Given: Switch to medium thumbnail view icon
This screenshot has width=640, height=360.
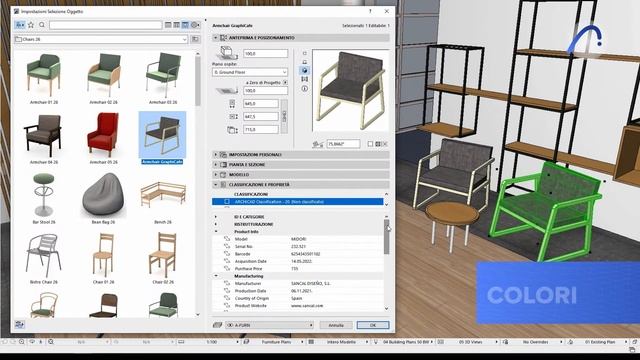Looking at the screenshot, I should pos(176,25).
